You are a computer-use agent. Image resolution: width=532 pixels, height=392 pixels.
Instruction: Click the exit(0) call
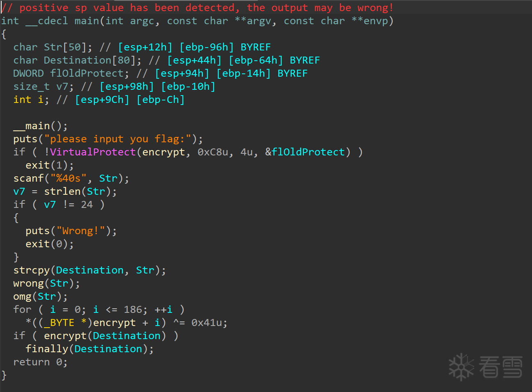pos(50,244)
